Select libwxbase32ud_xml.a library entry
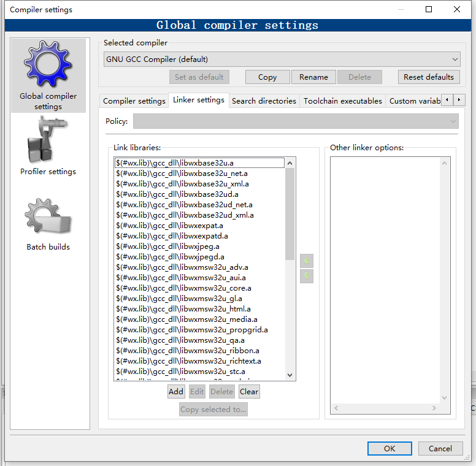This screenshot has width=476, height=466. click(199, 215)
